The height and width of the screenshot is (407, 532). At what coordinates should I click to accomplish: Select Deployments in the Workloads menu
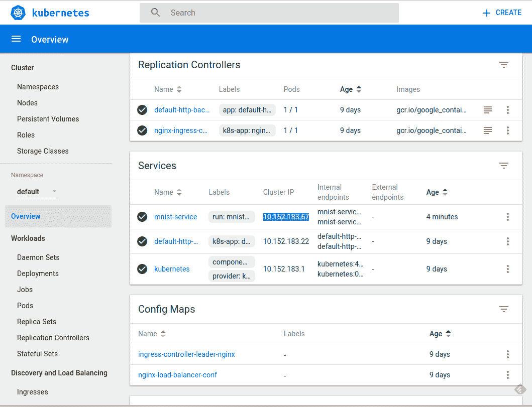click(x=38, y=274)
